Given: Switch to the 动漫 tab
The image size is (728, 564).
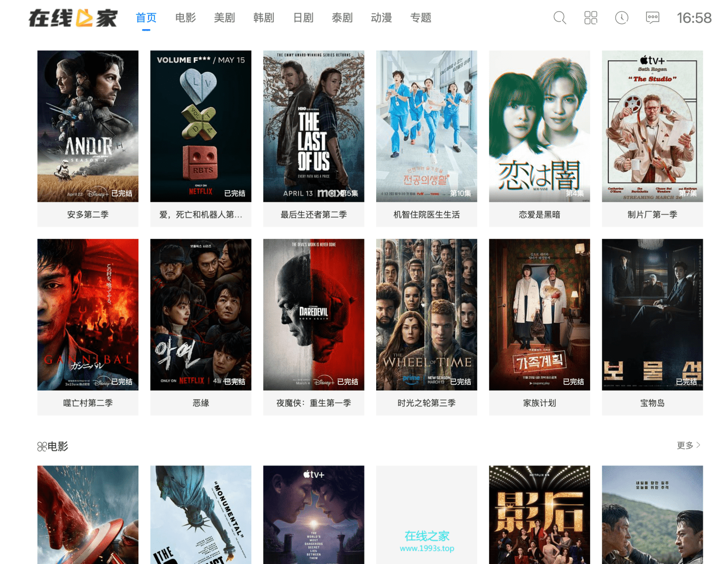Looking at the screenshot, I should coord(381,18).
